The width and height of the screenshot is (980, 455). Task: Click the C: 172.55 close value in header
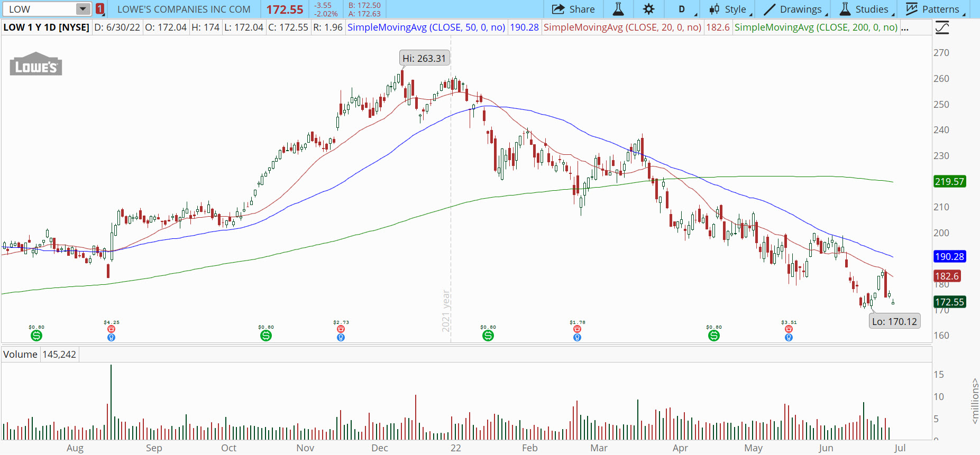[x=288, y=27]
